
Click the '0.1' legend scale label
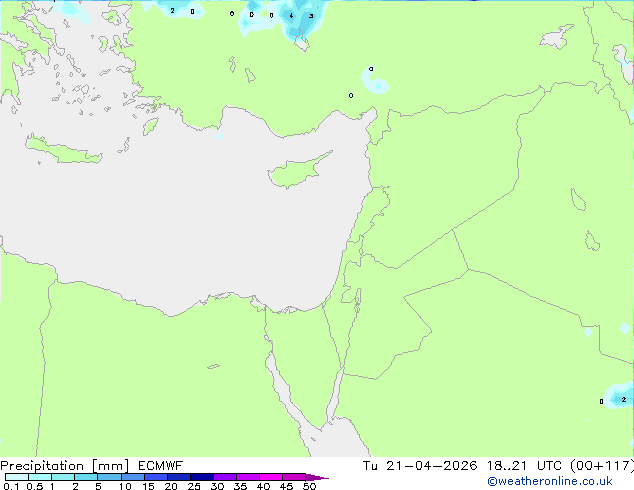11,486
